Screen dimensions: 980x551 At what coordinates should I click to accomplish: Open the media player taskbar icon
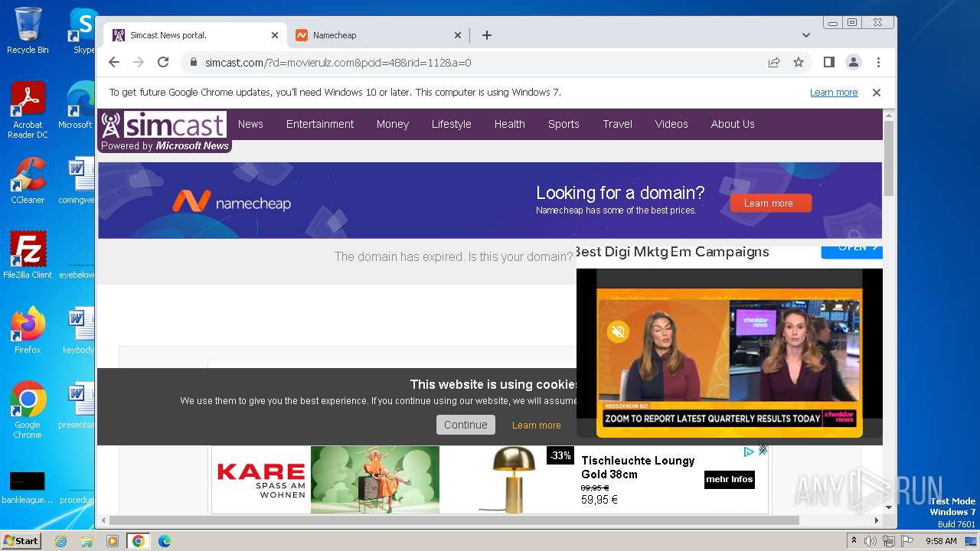pyautogui.click(x=113, y=541)
